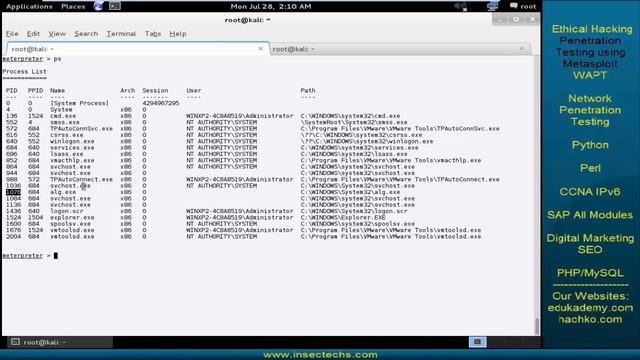Click the terminal window title root@kali
Image resolution: width=640 pixels, height=360 pixels.
point(247,20)
